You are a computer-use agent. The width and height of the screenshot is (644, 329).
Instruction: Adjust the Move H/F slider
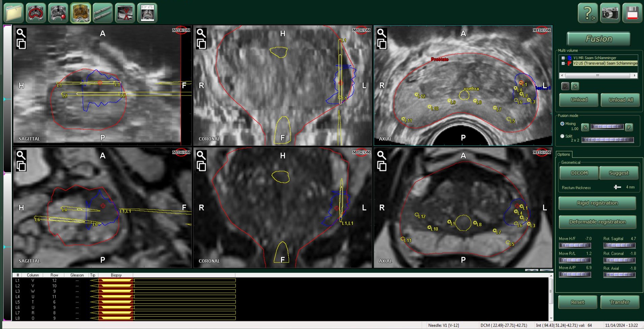575,245
